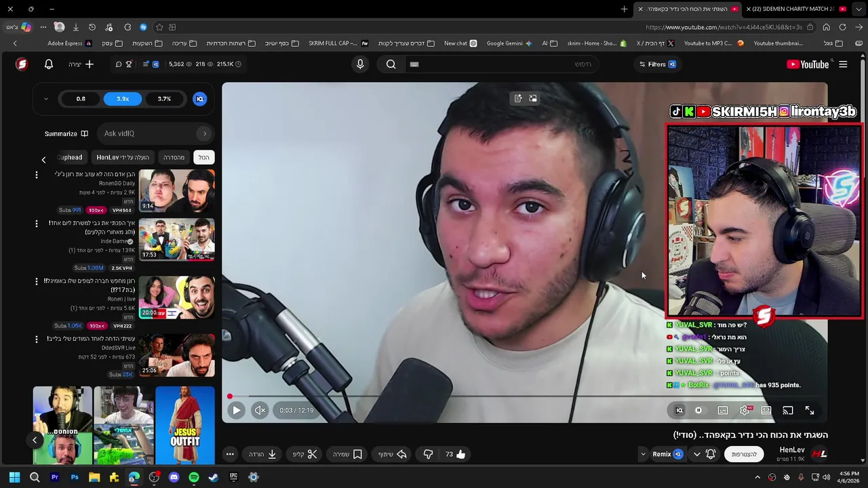Open the on-screen keyboard icon in search
The width and height of the screenshot is (868, 488).
[x=414, y=64]
